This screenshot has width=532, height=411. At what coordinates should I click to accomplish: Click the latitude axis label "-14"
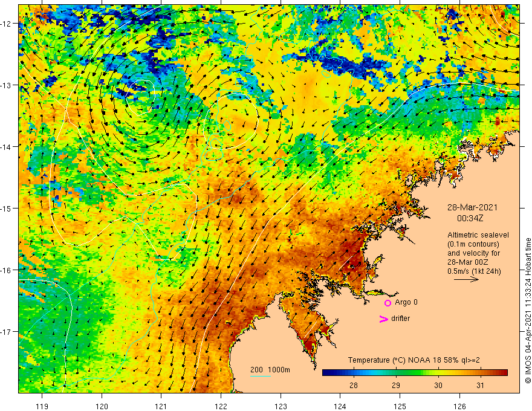point(6,147)
